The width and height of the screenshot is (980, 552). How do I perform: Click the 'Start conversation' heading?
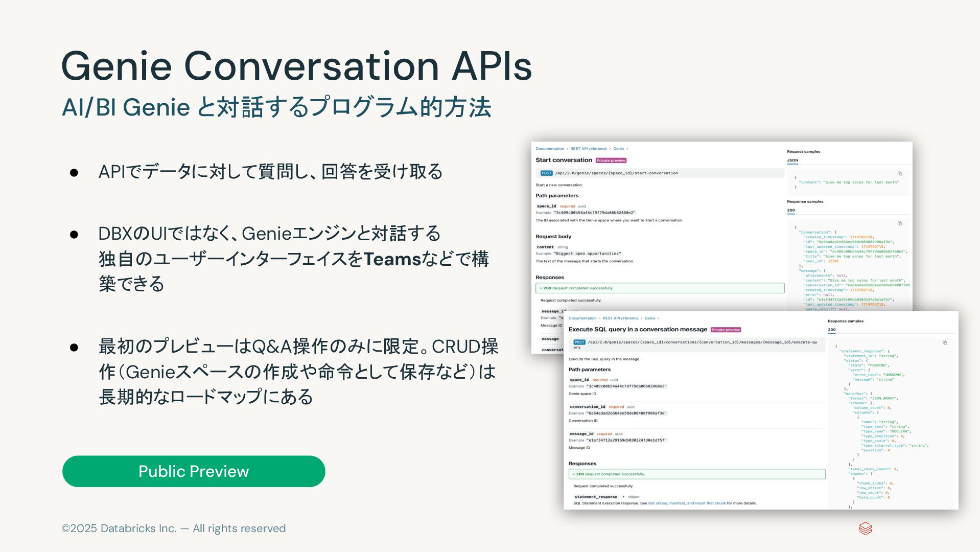point(564,160)
